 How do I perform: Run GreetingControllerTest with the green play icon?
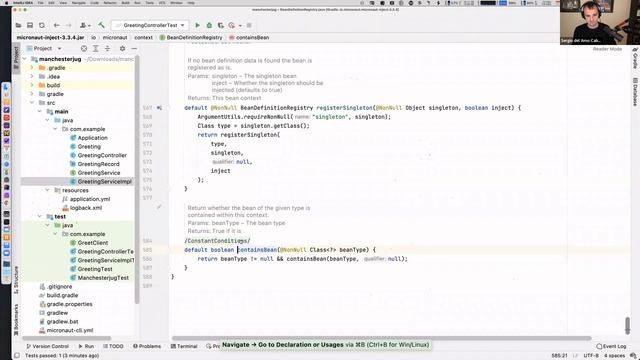pyautogui.click(x=198, y=25)
